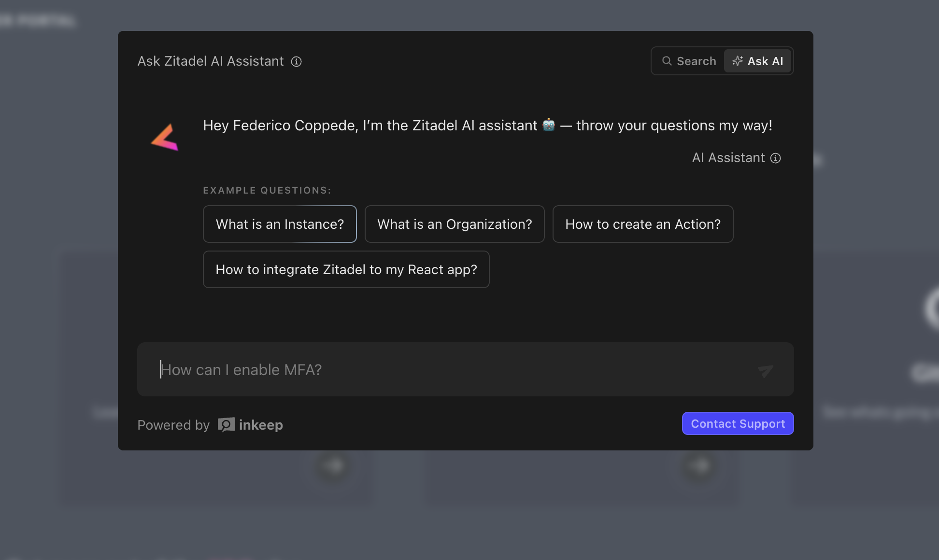This screenshot has width=939, height=560.
Task: Select "How to create an Action?" suggestion
Action: [643, 224]
